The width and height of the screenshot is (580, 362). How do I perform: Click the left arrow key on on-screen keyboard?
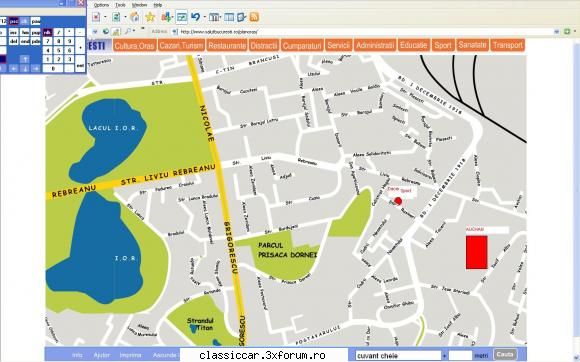(x=14, y=68)
